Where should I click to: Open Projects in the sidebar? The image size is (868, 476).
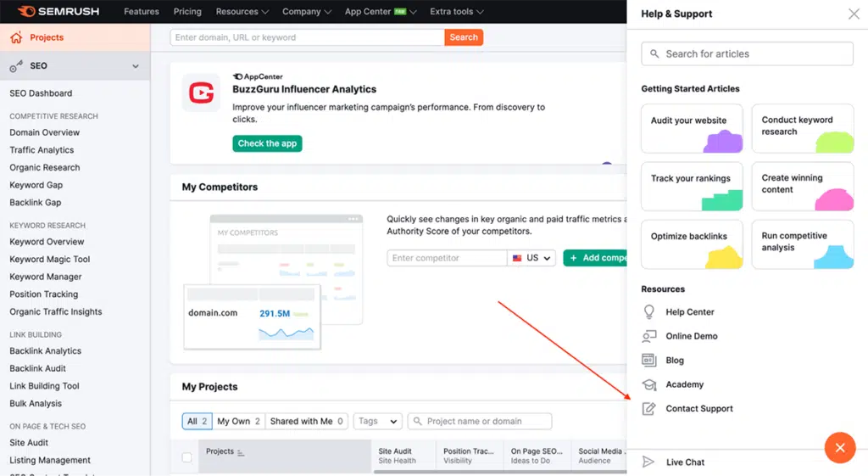coord(75,37)
